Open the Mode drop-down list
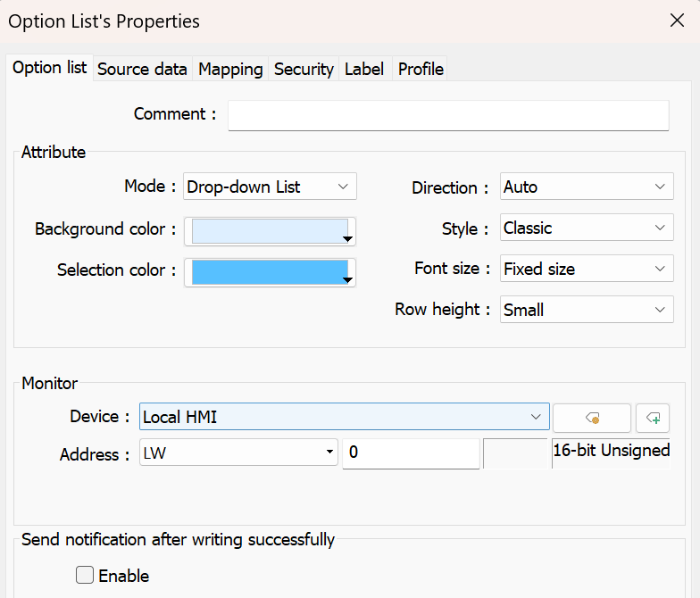This screenshot has height=598, width=700. point(270,187)
